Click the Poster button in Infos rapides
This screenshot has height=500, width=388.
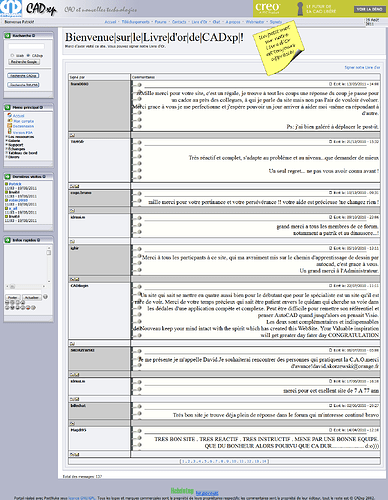coord(13,297)
